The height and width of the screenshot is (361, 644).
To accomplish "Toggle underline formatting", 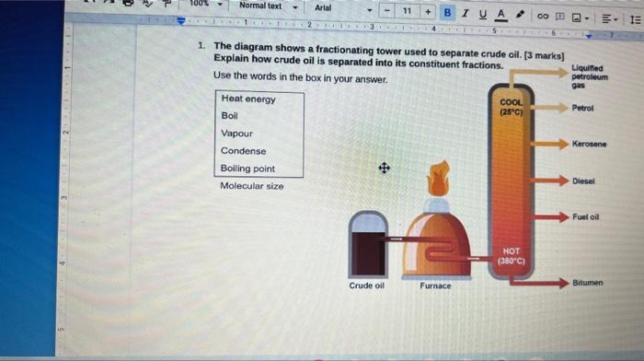I will pos(483,15).
